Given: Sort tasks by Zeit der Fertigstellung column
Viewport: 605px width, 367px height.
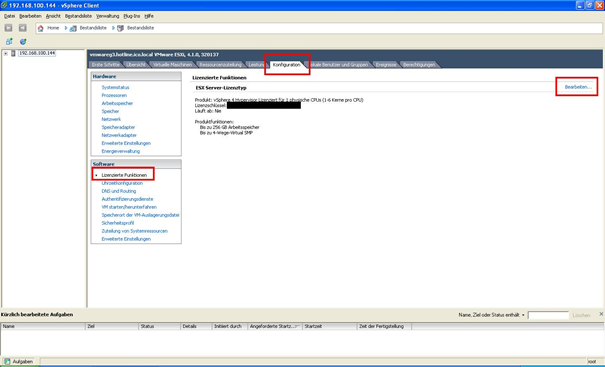Looking at the screenshot, I should click(384, 326).
